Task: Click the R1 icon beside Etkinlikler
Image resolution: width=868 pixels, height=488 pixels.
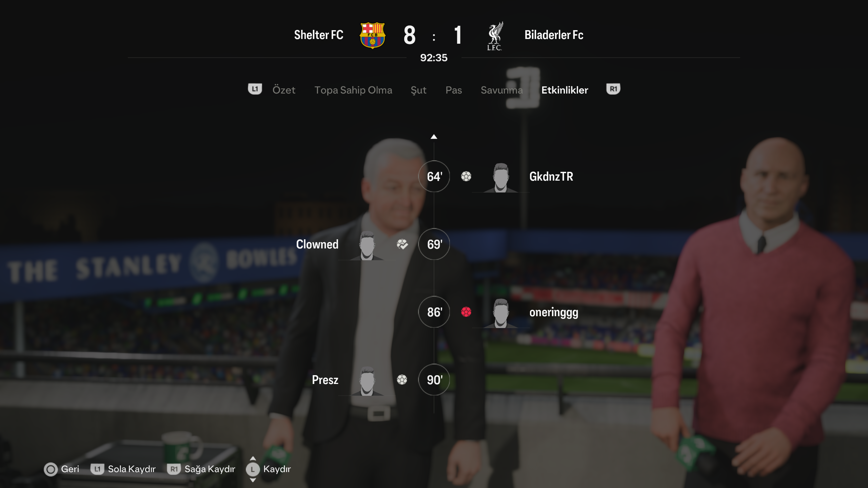Action: pyautogui.click(x=613, y=89)
